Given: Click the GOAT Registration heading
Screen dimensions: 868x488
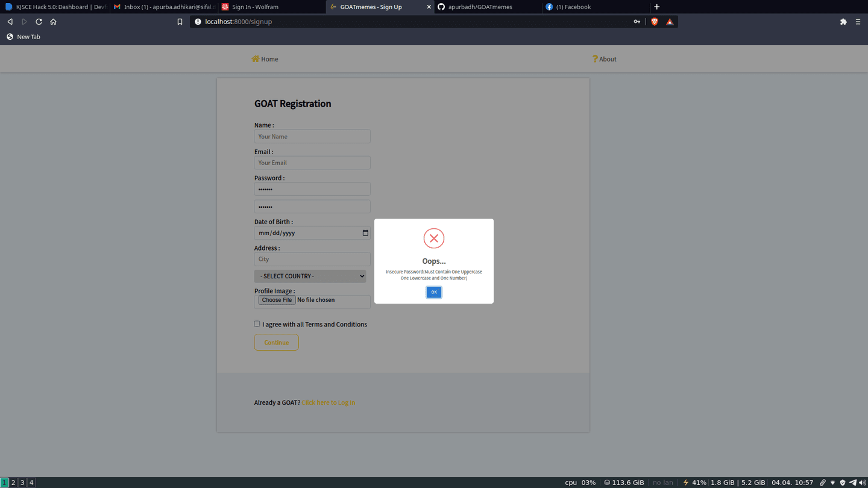Looking at the screenshot, I should pos(292,104).
